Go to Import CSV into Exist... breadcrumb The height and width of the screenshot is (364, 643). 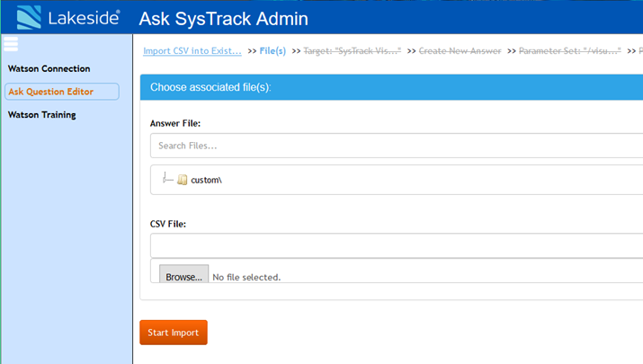pyautogui.click(x=192, y=51)
